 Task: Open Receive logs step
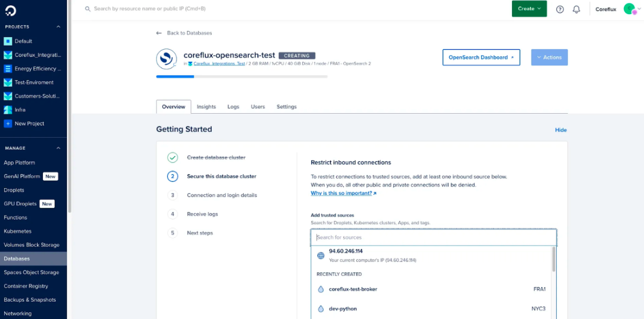[x=203, y=214]
